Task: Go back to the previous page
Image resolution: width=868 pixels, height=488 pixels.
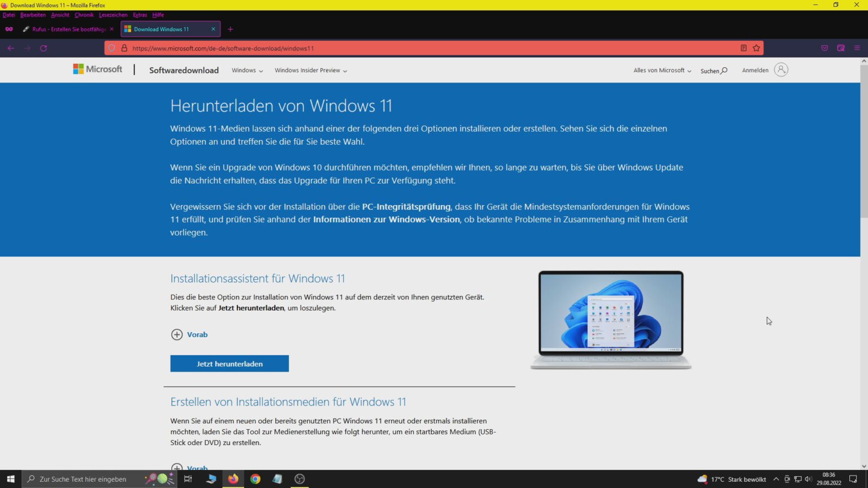Action: pos(11,48)
